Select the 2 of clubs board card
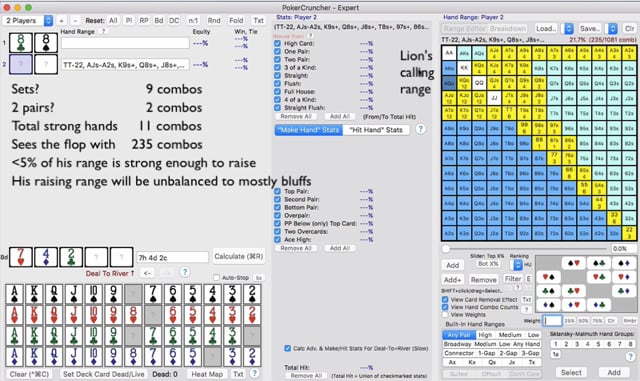Viewport: 640px width, 381px height. (71, 257)
